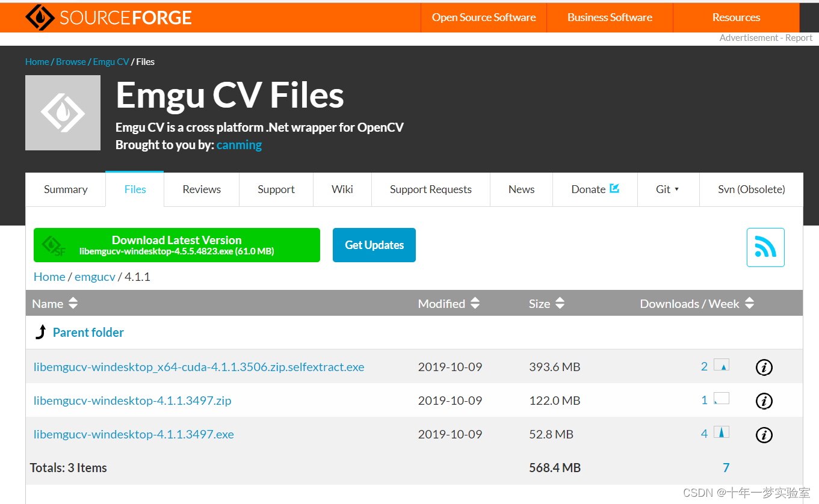Open the Support tab
The height and width of the screenshot is (504, 819).
click(x=276, y=189)
